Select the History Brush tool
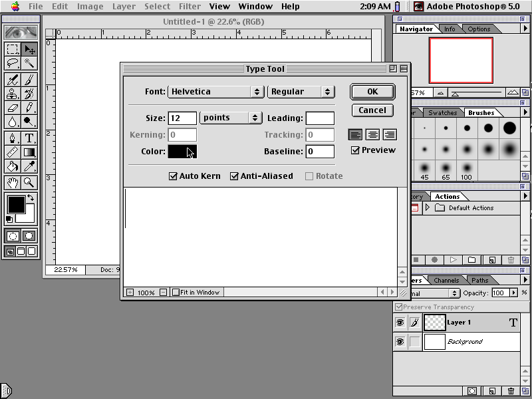Image resolution: width=532 pixels, height=399 pixels. (x=29, y=94)
